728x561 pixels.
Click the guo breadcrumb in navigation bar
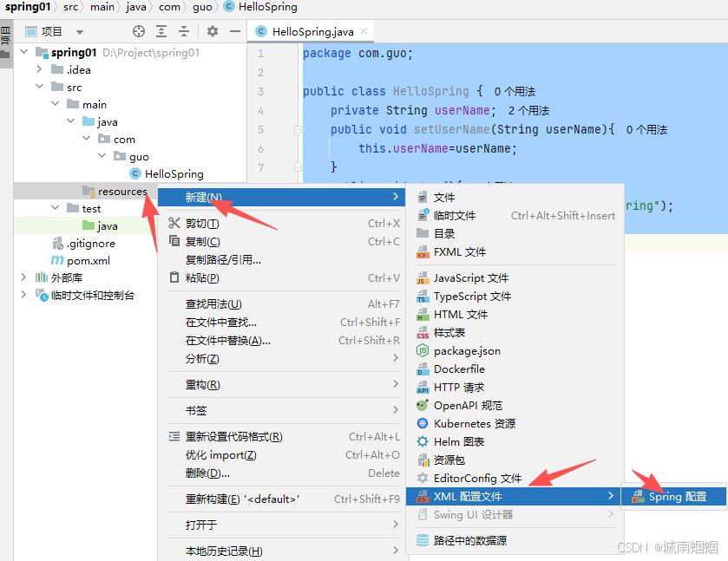coord(202,7)
